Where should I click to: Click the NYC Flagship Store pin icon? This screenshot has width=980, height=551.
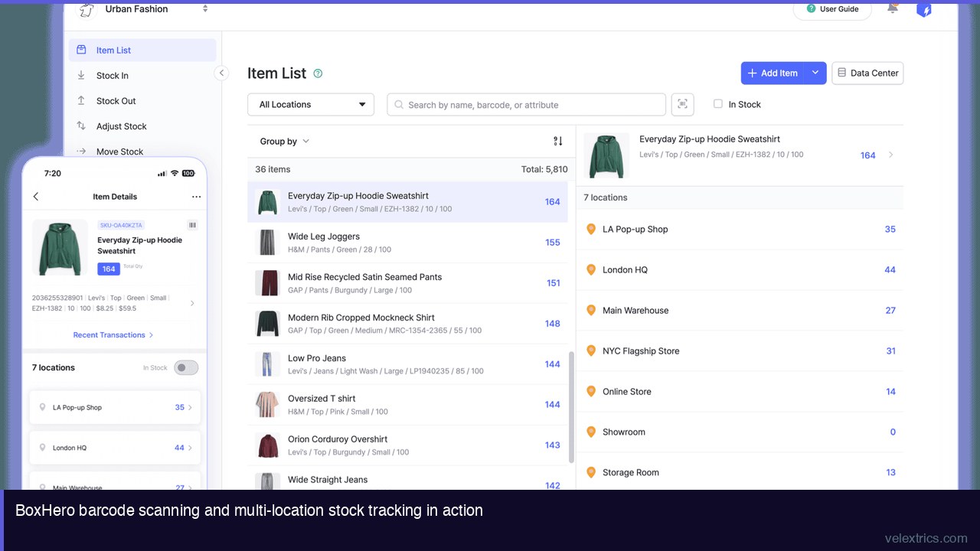click(590, 350)
